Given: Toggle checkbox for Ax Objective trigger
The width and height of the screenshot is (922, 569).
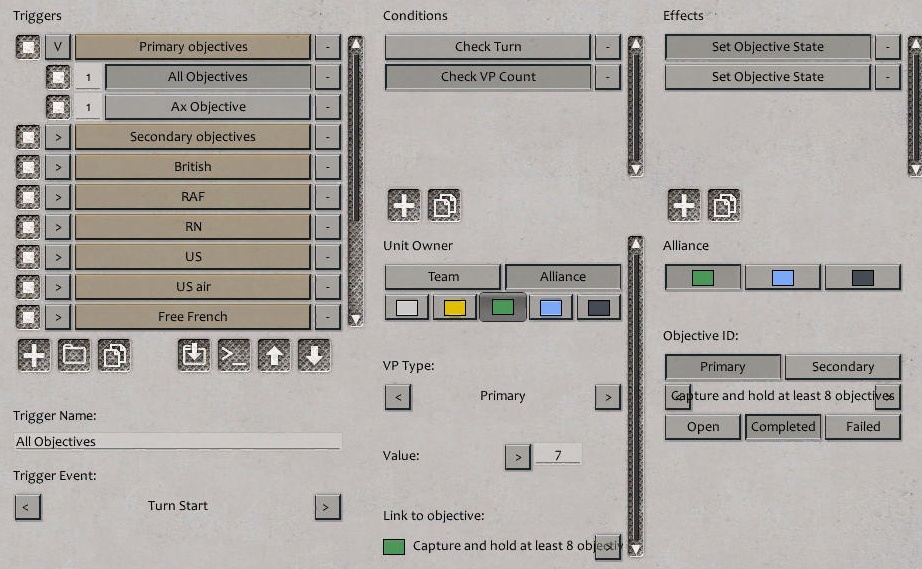Looking at the screenshot, I should [58, 107].
